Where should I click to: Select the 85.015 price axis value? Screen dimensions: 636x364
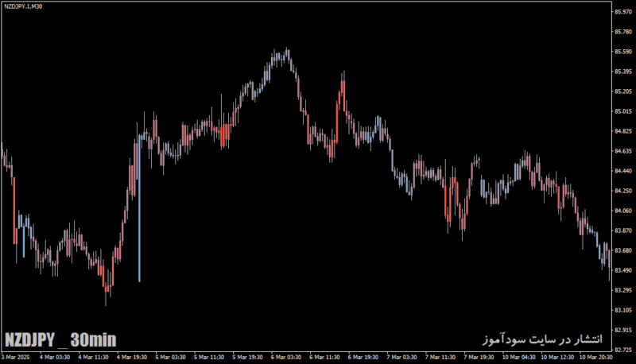point(623,111)
